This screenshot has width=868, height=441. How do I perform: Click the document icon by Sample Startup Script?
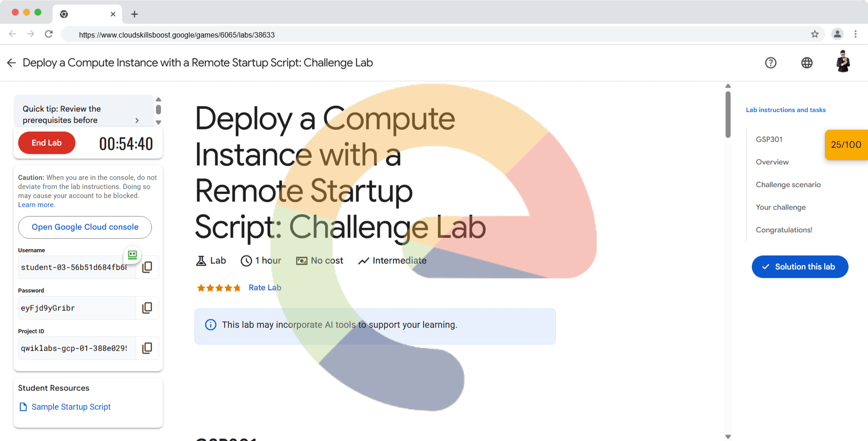pyautogui.click(x=23, y=407)
